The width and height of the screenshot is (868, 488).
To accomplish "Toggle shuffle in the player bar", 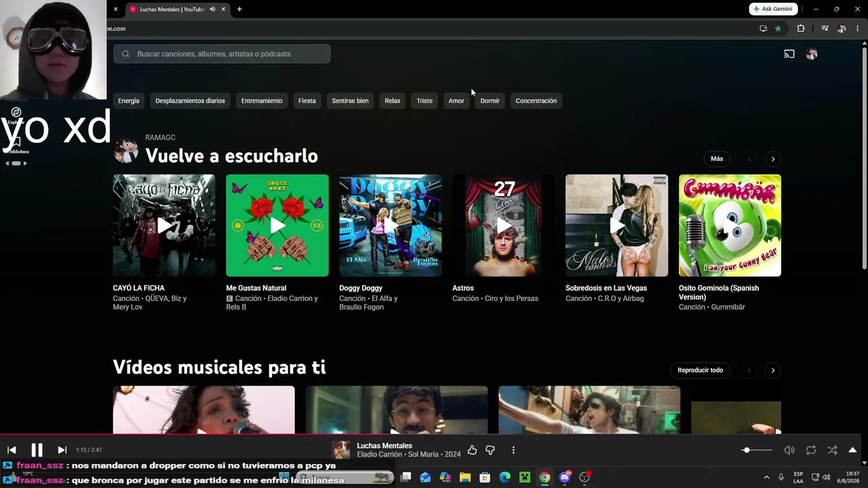I will pos(832,450).
